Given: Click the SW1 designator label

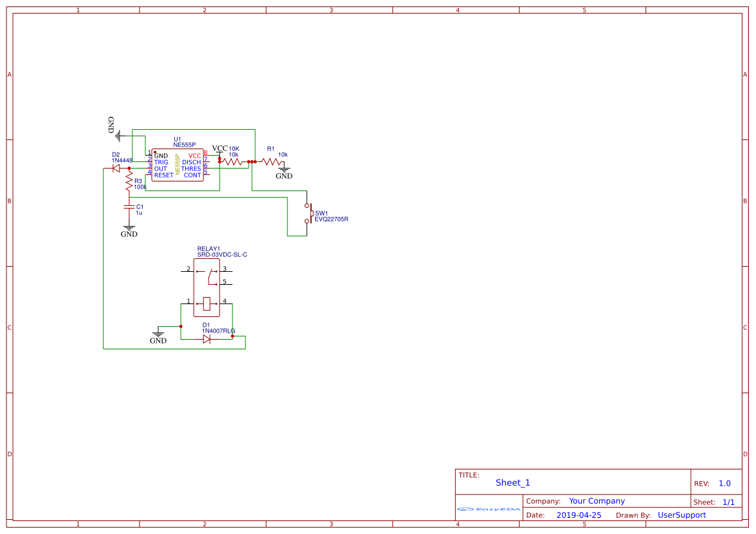Looking at the screenshot, I should tap(321, 213).
